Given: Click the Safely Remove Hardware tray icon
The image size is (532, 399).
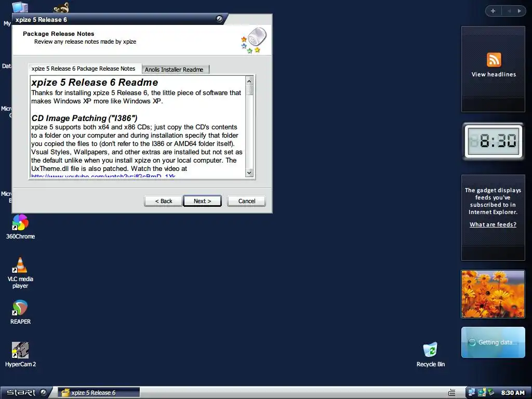Looking at the screenshot, I should pyautogui.click(x=491, y=393).
